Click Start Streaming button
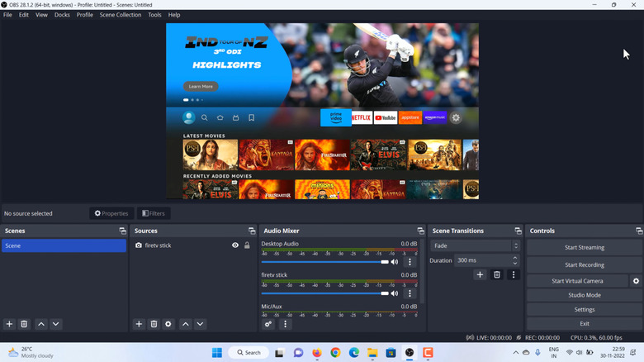The image size is (644, 362). (x=584, y=247)
